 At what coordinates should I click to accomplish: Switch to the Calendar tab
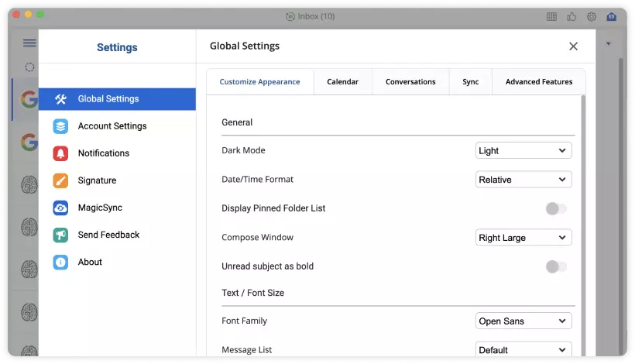click(x=342, y=81)
